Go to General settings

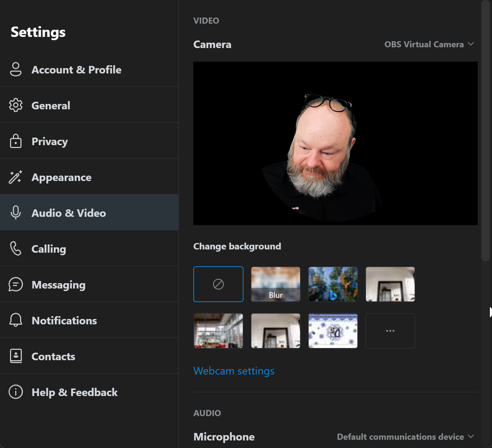coord(89,105)
